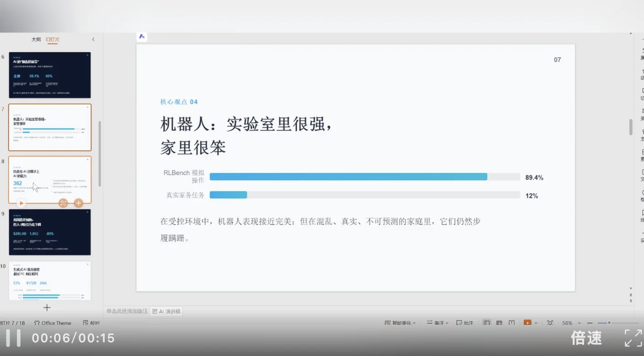Open the slideshow options dropdown arrow
This screenshot has height=356, width=644.
[536, 323]
